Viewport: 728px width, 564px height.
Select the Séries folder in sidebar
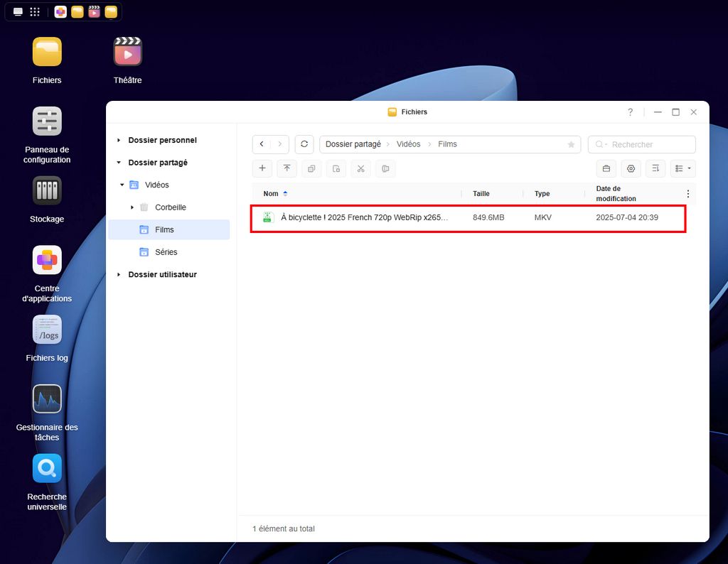(166, 252)
